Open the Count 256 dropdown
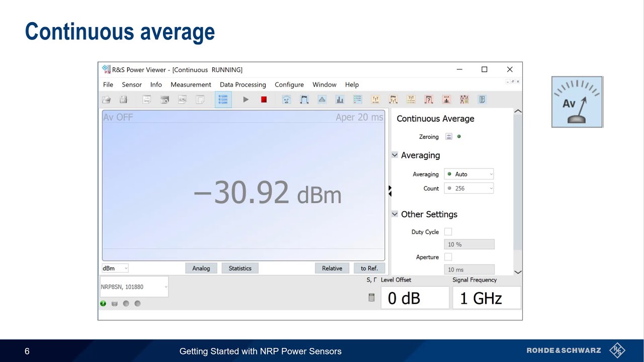The image size is (644, 362). click(469, 188)
